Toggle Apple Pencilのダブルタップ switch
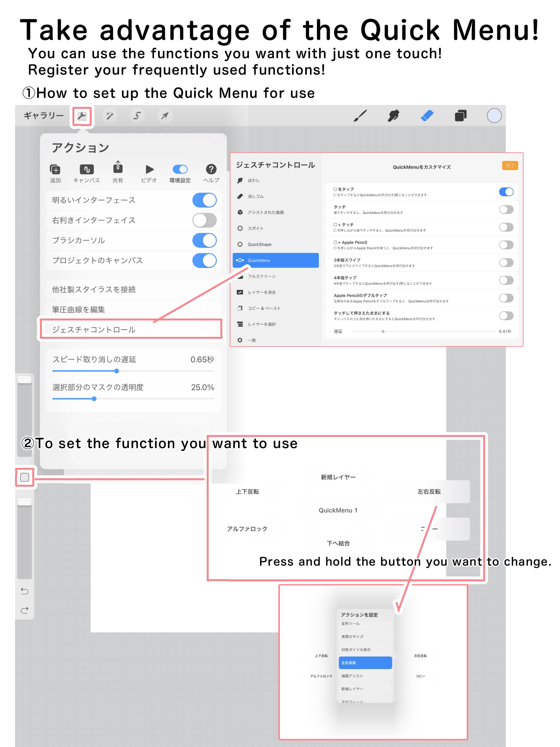560x747 pixels. pyautogui.click(x=506, y=298)
